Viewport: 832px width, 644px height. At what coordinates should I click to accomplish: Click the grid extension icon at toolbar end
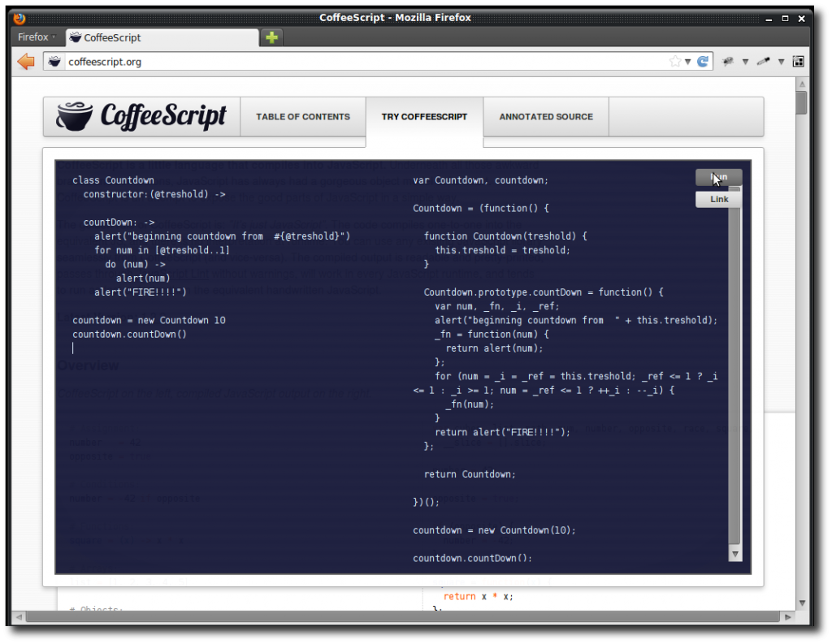coord(798,61)
